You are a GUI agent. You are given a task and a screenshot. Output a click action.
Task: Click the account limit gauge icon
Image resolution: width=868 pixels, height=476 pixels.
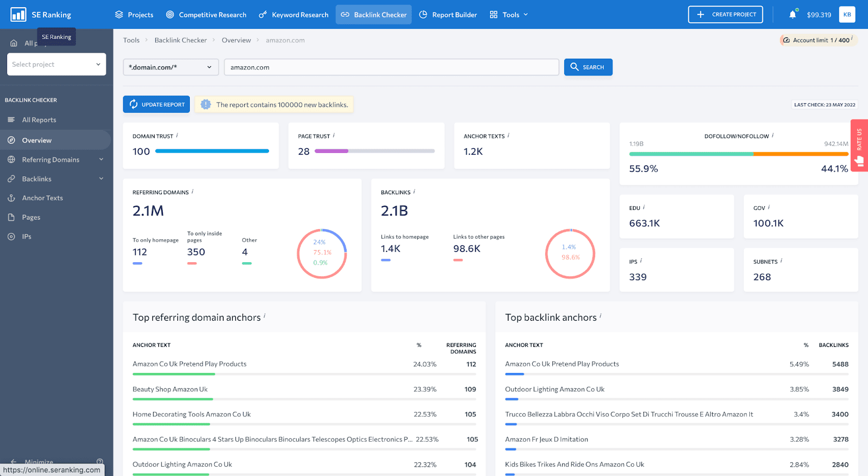[x=786, y=40]
